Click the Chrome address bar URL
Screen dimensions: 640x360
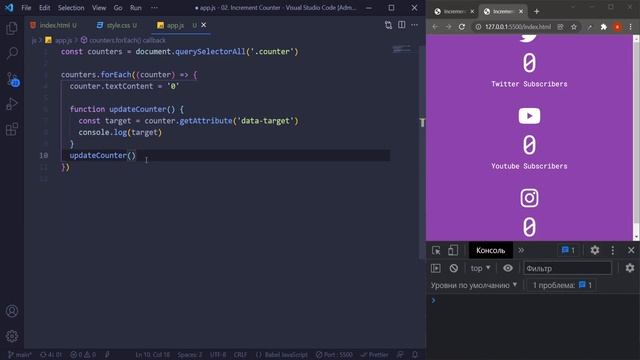tap(518, 27)
